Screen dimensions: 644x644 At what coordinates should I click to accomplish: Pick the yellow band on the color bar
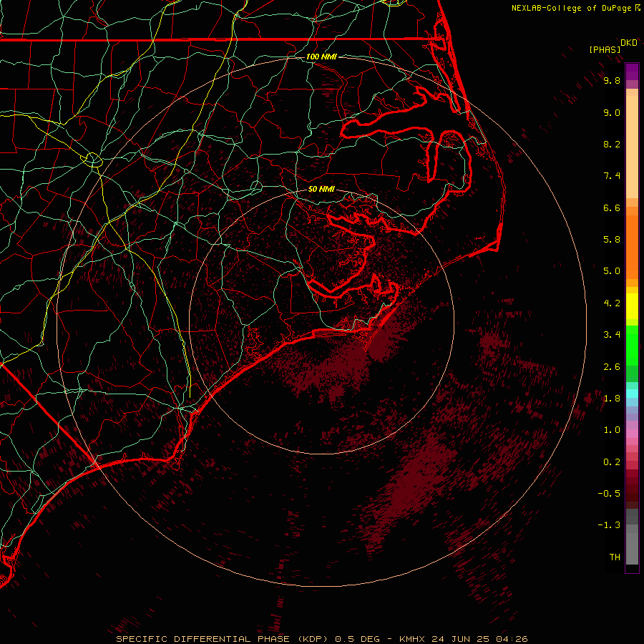pyautogui.click(x=632, y=306)
